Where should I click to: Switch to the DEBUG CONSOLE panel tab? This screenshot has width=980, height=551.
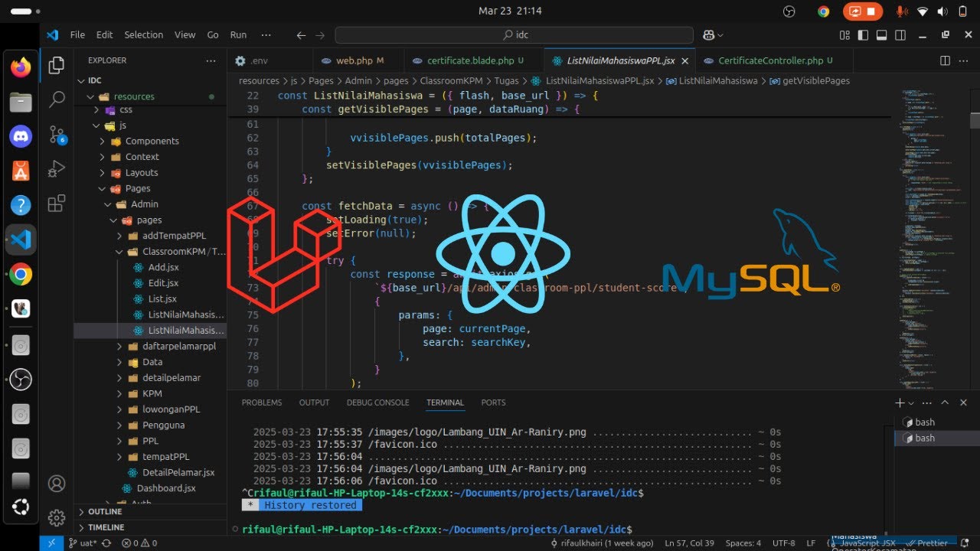pos(377,403)
